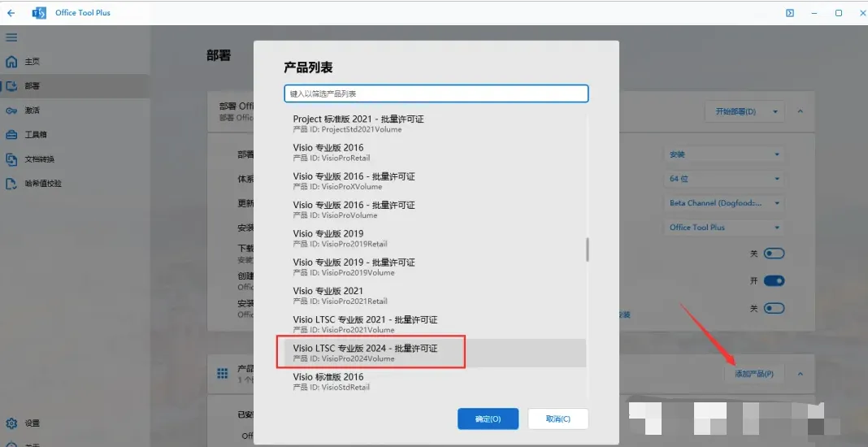Click the Office Tool Plus logo icon

click(x=39, y=13)
